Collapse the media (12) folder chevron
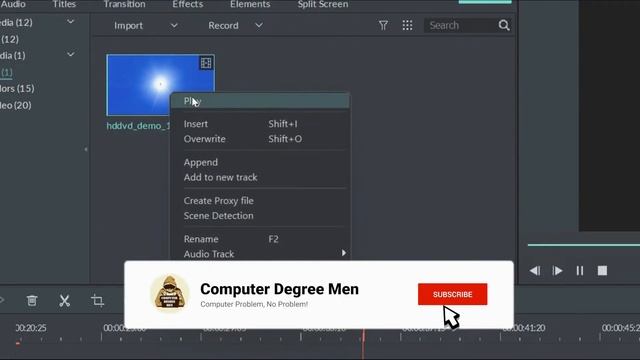This screenshot has height=360, width=640. pos(71,22)
